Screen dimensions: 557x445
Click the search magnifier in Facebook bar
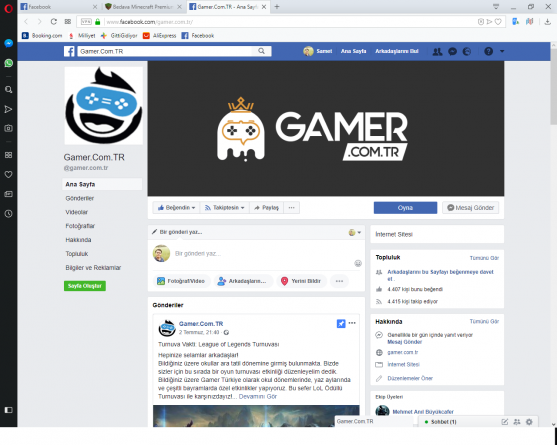click(261, 51)
